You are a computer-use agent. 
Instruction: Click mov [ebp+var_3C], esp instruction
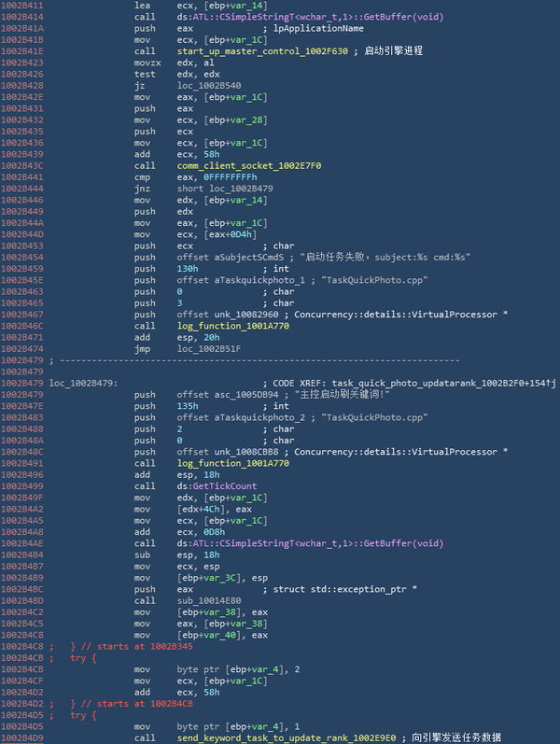point(201,578)
